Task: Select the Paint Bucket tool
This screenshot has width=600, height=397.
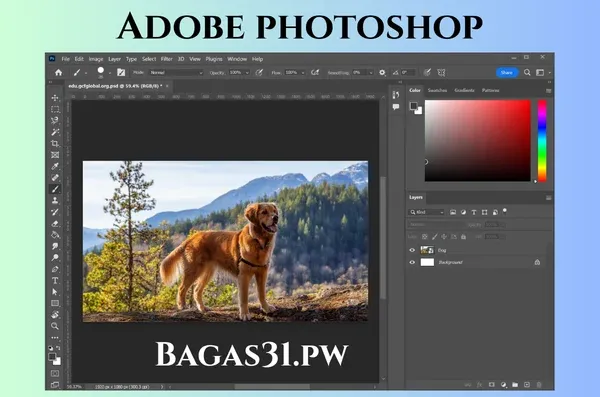Action: (x=55, y=235)
